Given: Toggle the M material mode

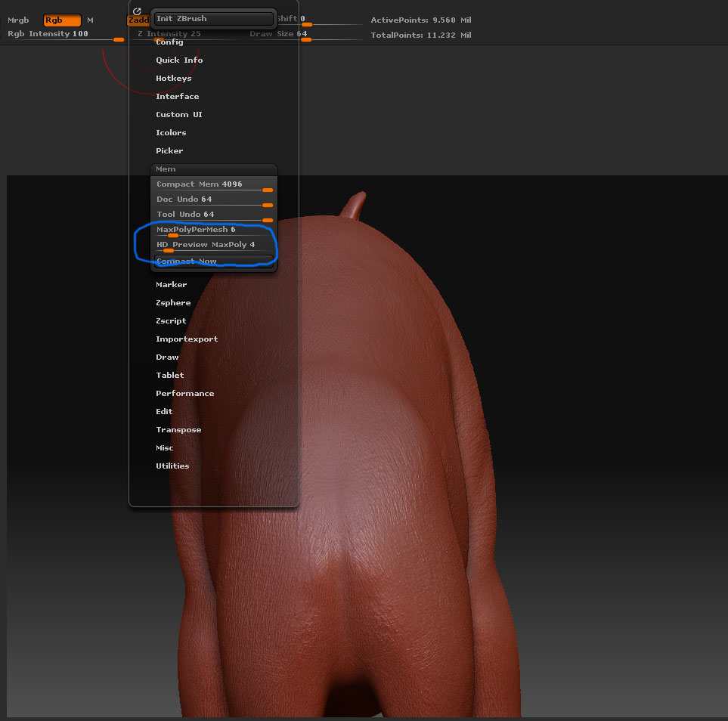Looking at the screenshot, I should click(90, 20).
